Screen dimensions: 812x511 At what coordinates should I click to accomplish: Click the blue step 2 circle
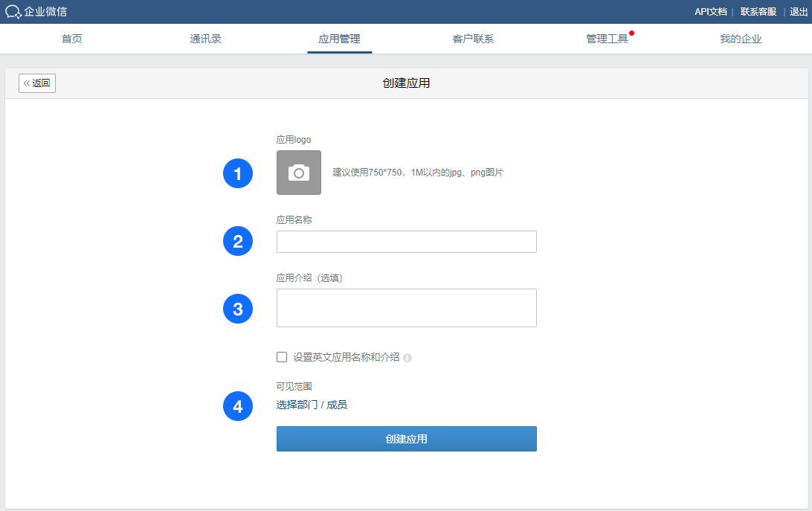click(x=238, y=241)
